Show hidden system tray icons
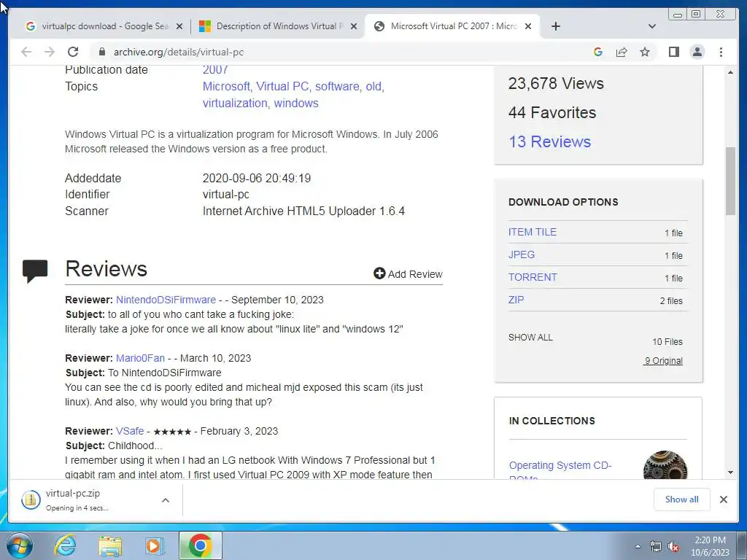 638,546
